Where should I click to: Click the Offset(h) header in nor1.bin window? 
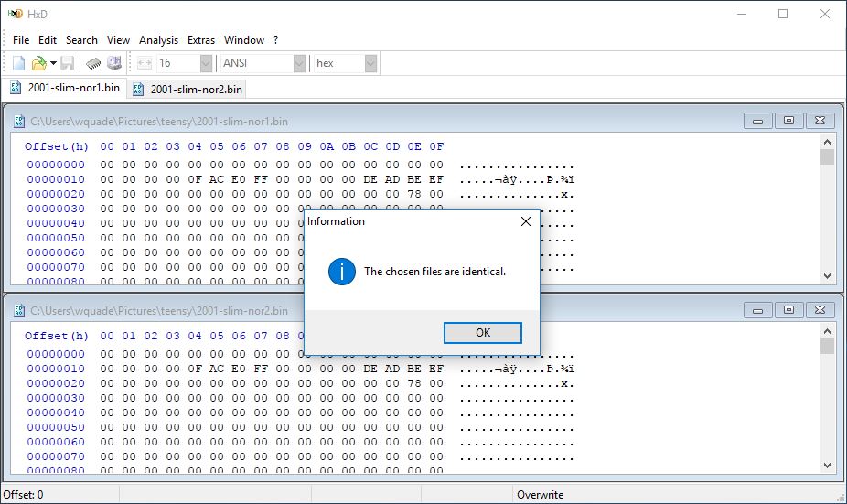coord(56,146)
